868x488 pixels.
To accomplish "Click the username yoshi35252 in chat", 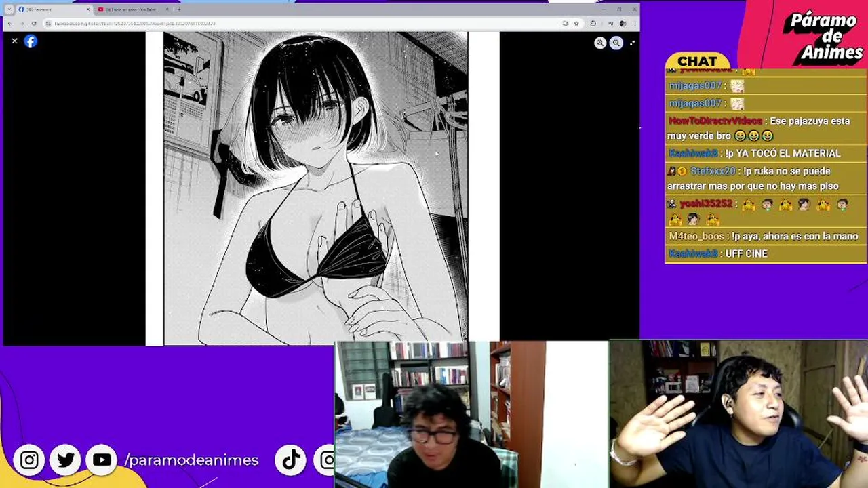I will [706, 203].
